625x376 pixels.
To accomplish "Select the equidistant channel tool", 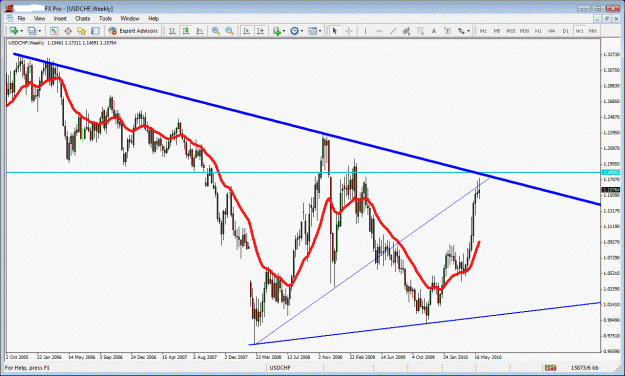I will pyautogui.click(x=406, y=31).
